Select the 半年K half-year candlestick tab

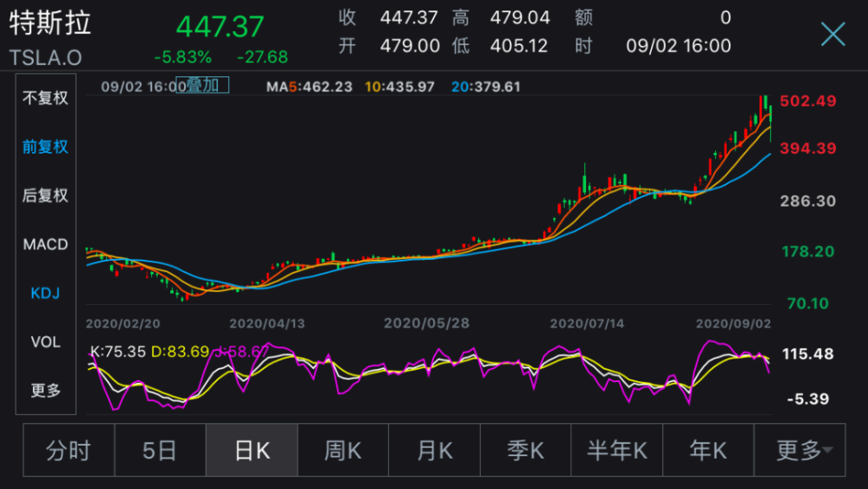click(616, 450)
